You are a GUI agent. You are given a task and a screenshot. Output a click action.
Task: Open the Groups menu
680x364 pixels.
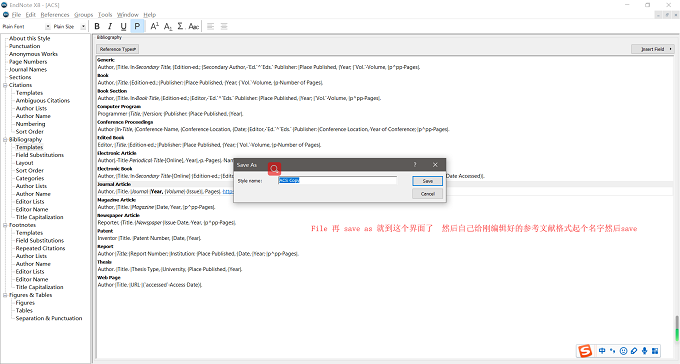[x=83, y=15]
